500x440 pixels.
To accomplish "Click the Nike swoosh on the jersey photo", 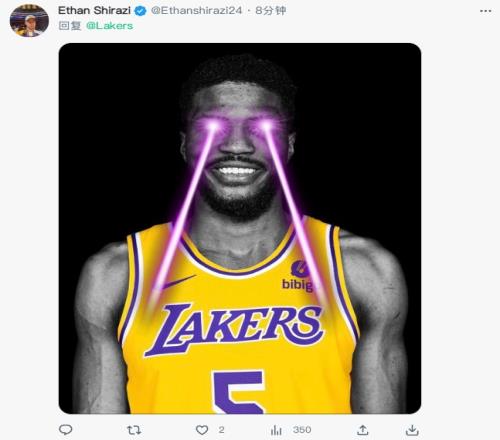I will coord(179,282).
